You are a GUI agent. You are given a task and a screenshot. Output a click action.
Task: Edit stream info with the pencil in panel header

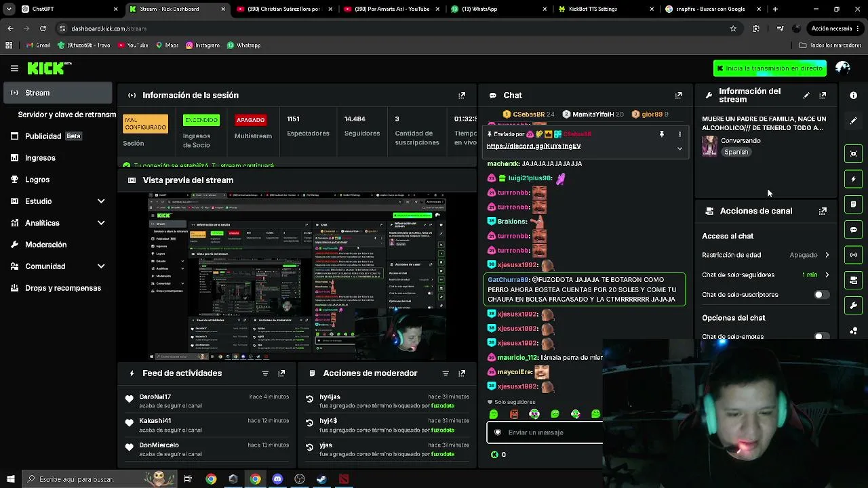806,96
